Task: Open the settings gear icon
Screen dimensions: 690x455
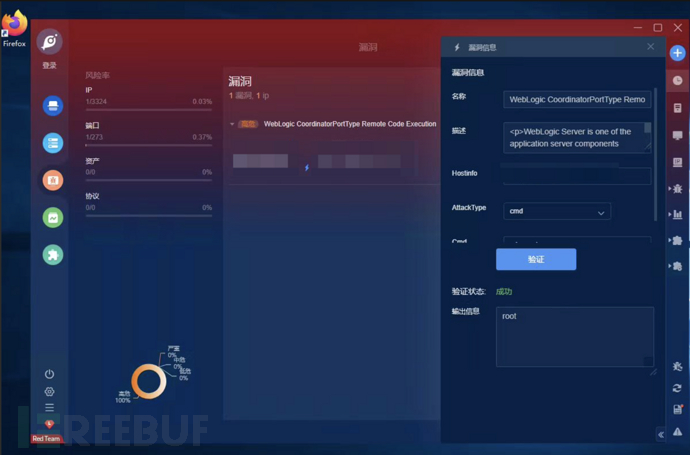Action: [x=49, y=391]
